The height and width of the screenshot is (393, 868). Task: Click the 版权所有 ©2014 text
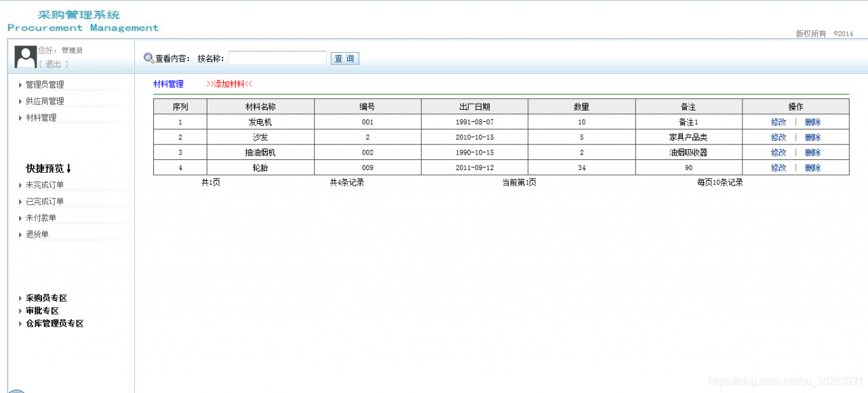[x=825, y=33]
